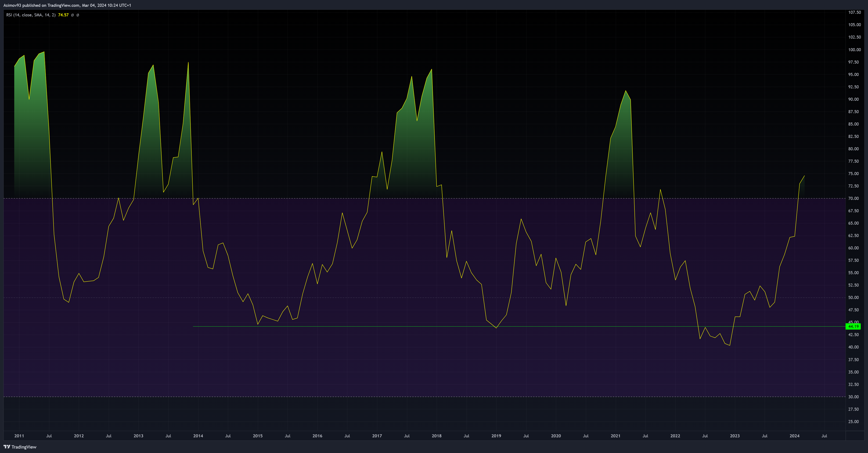The width and height of the screenshot is (868, 453).
Task: Click the 2021 label on the time axis
Action: tap(615, 436)
